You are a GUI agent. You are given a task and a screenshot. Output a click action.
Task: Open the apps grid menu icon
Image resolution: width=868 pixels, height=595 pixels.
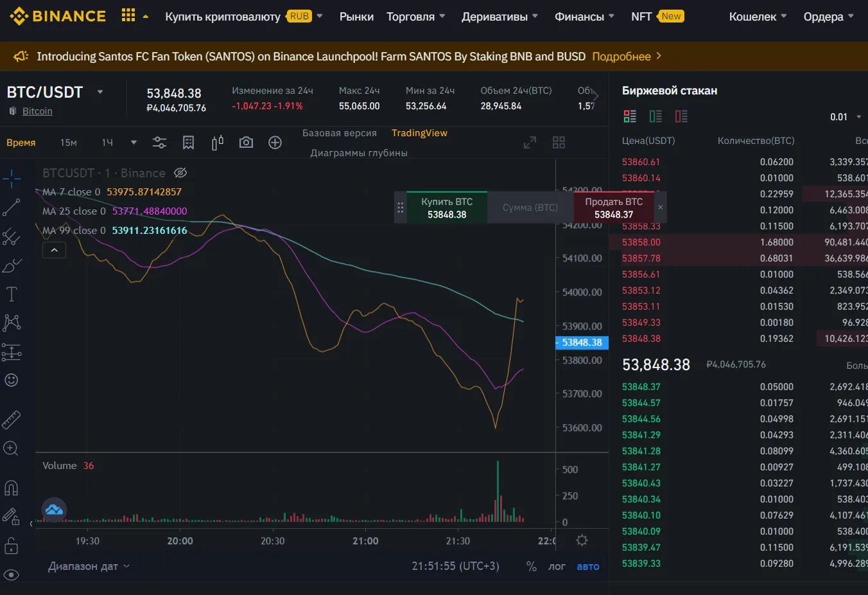(128, 15)
